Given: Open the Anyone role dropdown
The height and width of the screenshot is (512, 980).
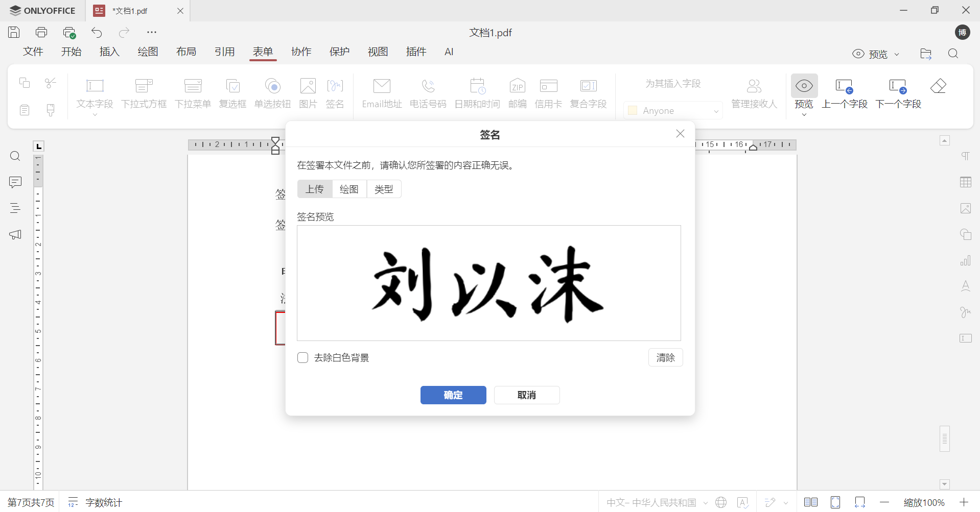Looking at the screenshot, I should tap(672, 110).
